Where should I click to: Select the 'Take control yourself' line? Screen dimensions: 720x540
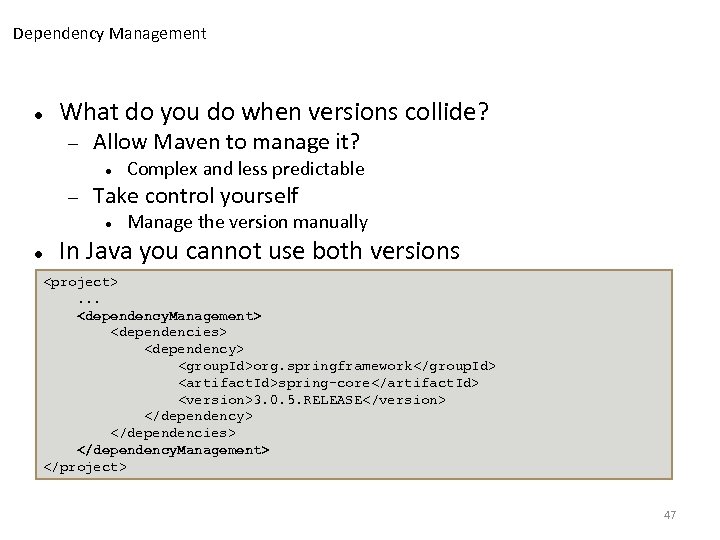coord(195,195)
